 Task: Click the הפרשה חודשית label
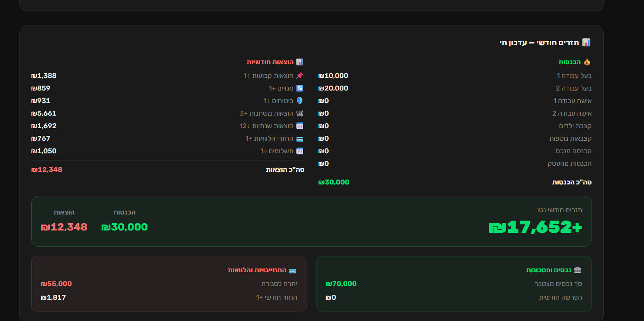(x=561, y=297)
